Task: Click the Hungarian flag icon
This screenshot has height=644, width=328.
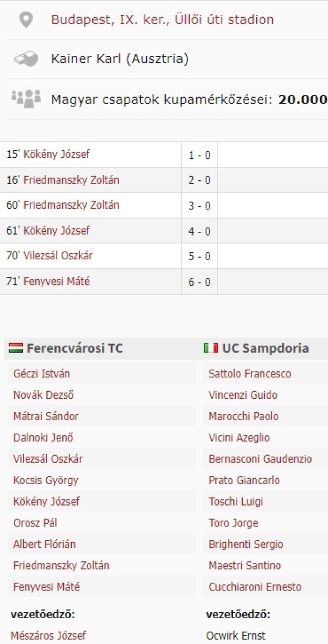Action: 16,348
